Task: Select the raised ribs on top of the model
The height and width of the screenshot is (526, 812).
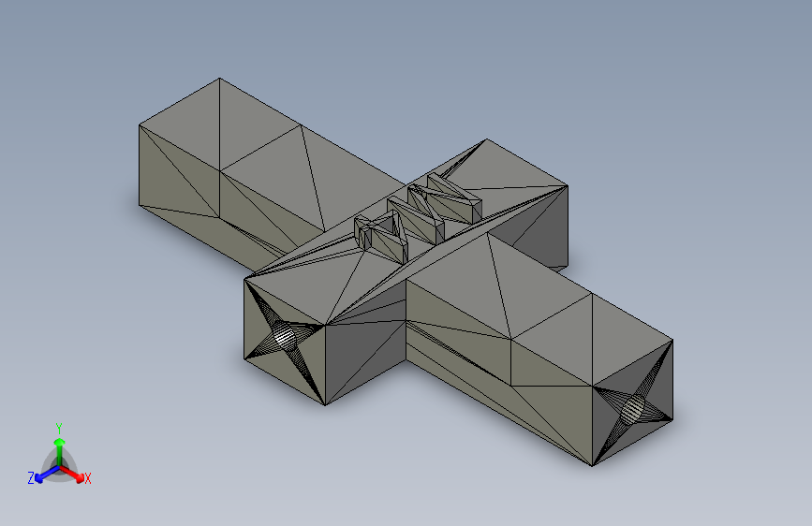Action: [x=419, y=218]
